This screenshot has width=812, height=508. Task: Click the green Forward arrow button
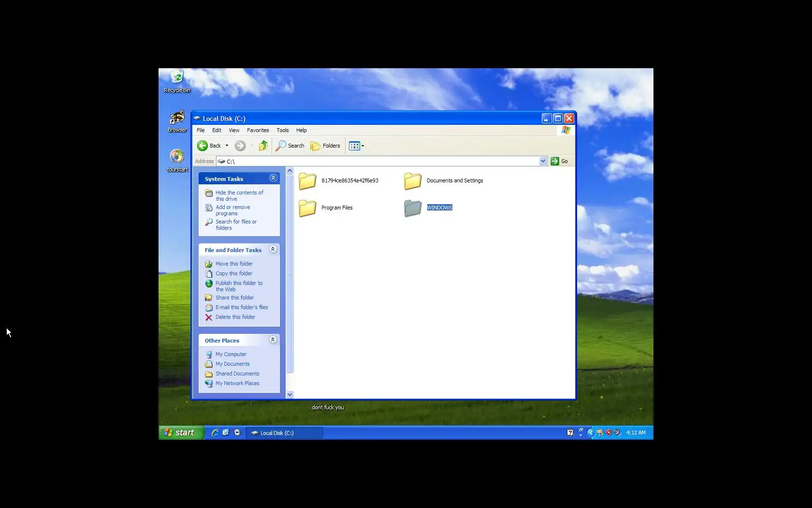(x=240, y=146)
